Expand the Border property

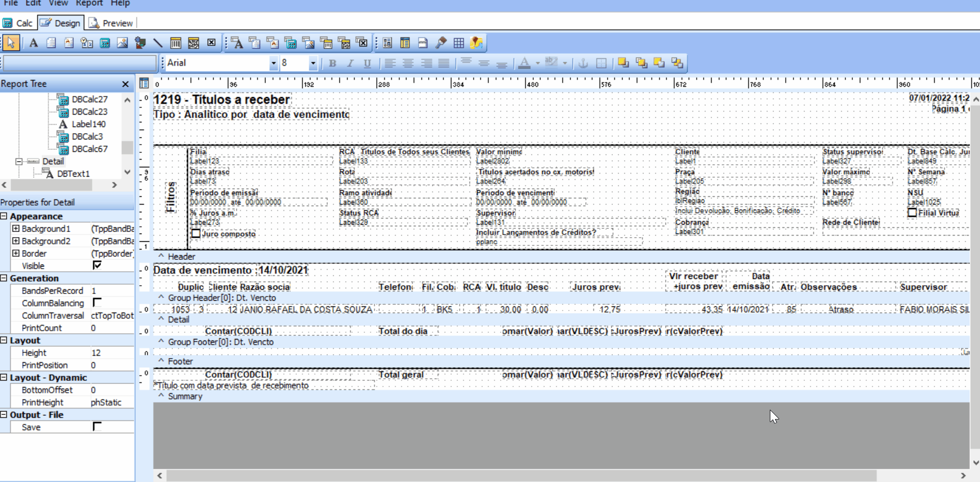(15, 253)
